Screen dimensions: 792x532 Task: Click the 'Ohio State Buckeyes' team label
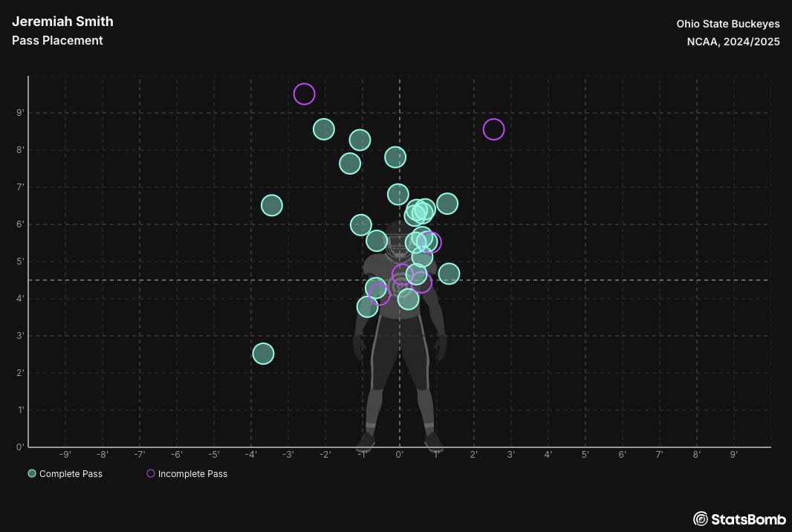tap(728, 24)
